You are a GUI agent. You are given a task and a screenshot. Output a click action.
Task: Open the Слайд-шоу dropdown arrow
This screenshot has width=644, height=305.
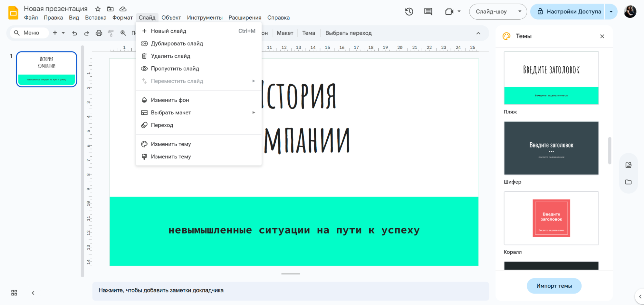[x=520, y=12]
